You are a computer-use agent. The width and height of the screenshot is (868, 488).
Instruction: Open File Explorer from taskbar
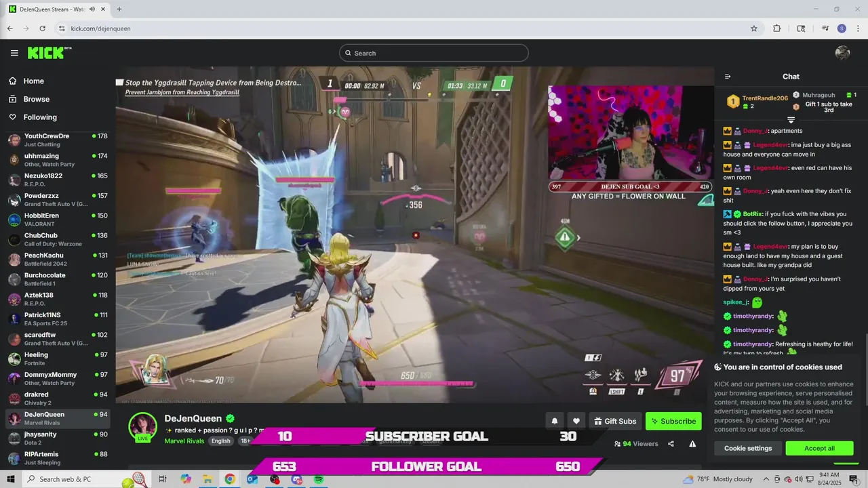coord(208,479)
